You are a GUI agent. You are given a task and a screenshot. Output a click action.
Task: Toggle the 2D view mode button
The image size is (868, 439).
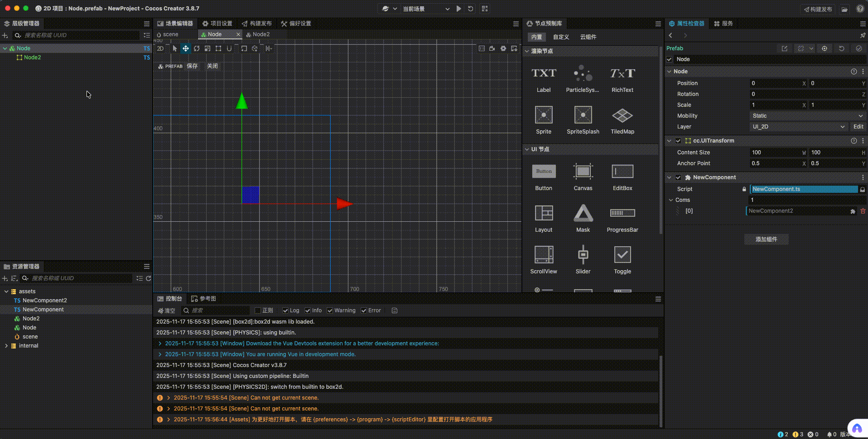pyautogui.click(x=160, y=48)
